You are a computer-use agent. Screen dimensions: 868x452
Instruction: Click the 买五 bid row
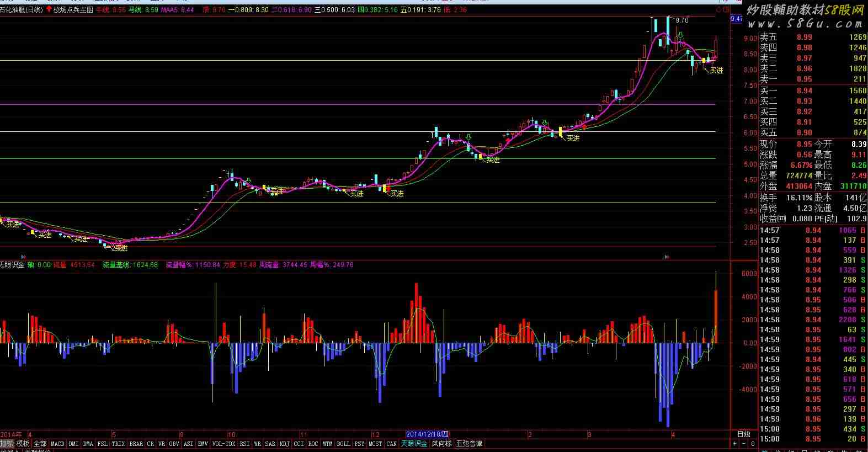[x=813, y=132]
